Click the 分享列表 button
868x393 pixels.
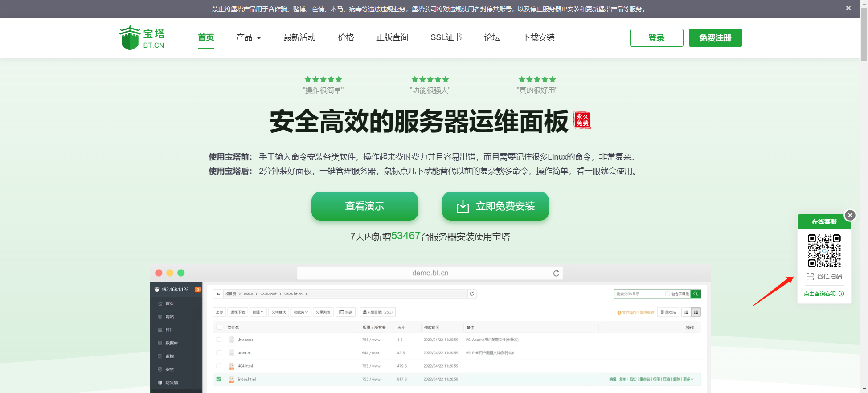323,312
